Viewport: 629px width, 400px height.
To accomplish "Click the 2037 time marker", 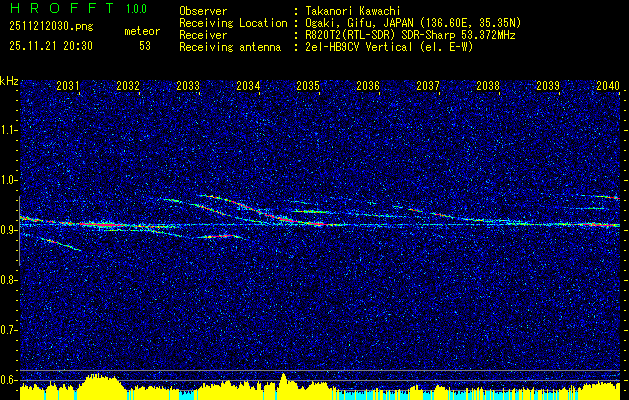I will coord(428,85).
